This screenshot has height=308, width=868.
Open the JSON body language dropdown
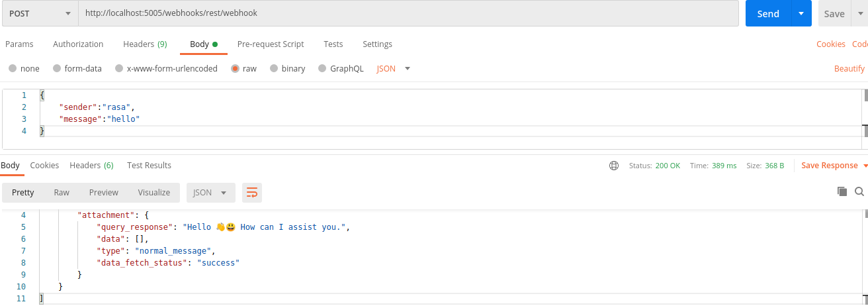coord(394,68)
